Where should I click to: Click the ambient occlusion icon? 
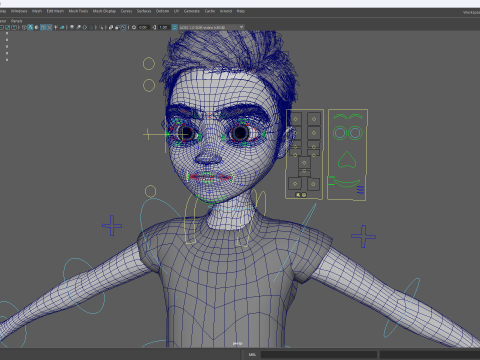[72, 27]
